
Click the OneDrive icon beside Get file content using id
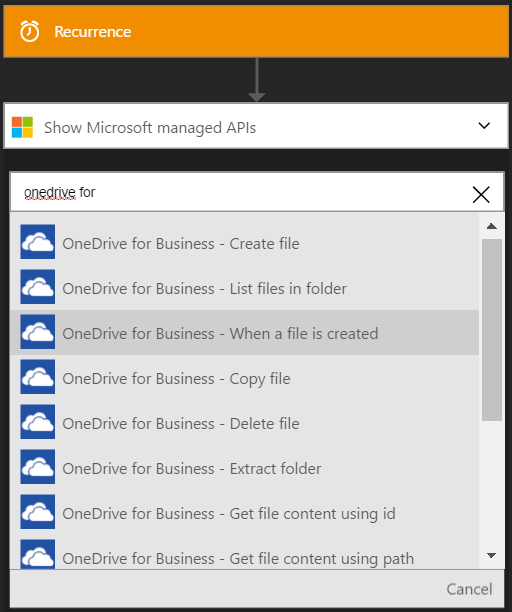[37, 512]
